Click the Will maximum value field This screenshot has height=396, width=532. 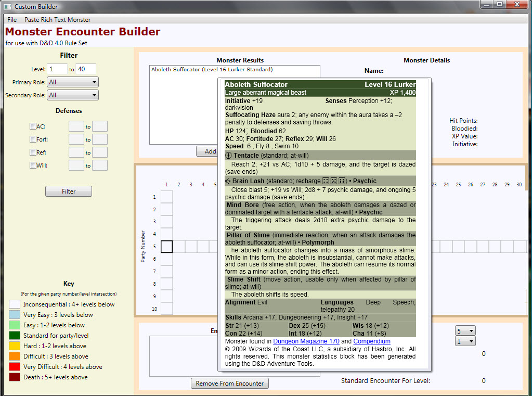click(x=100, y=165)
